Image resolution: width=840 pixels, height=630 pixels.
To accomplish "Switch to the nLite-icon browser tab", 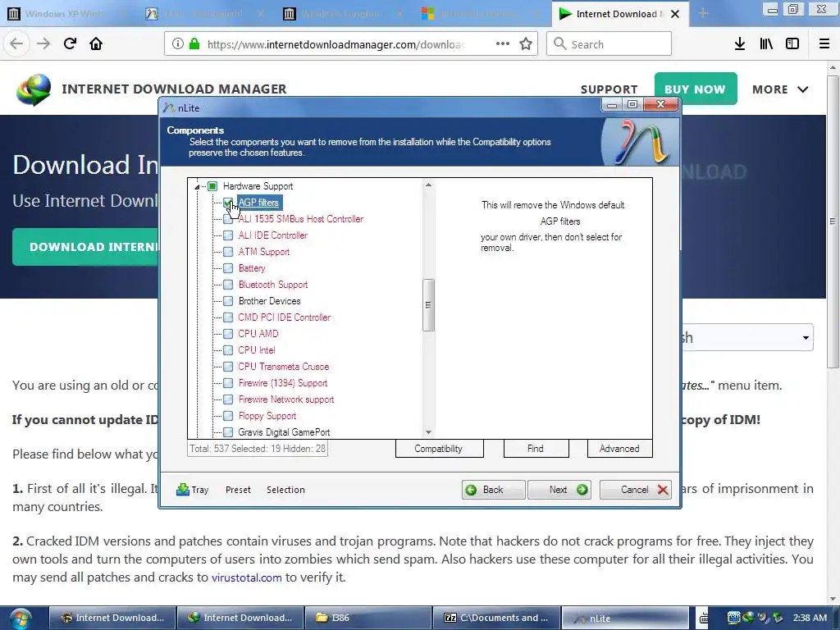I will [205, 14].
